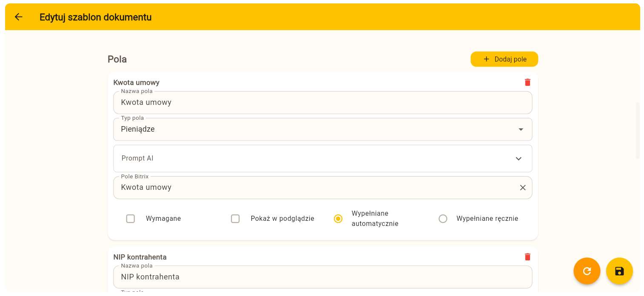Viewport: 644px width, 296px height.
Task: Click the Pola section heading
Action: point(117,59)
